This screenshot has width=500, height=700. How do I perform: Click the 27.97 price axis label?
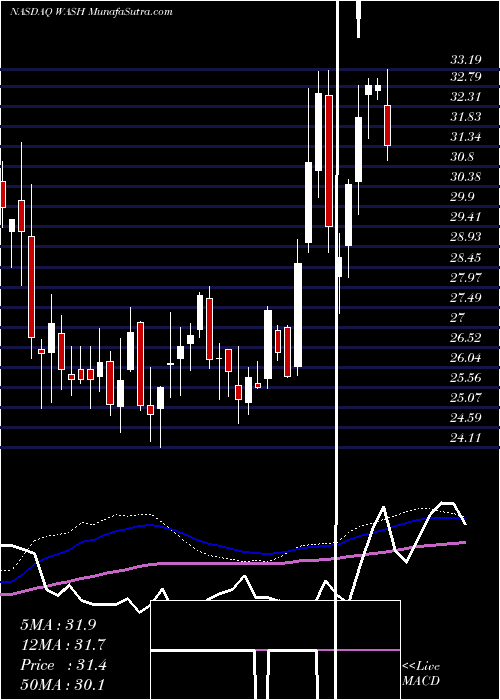click(x=466, y=277)
